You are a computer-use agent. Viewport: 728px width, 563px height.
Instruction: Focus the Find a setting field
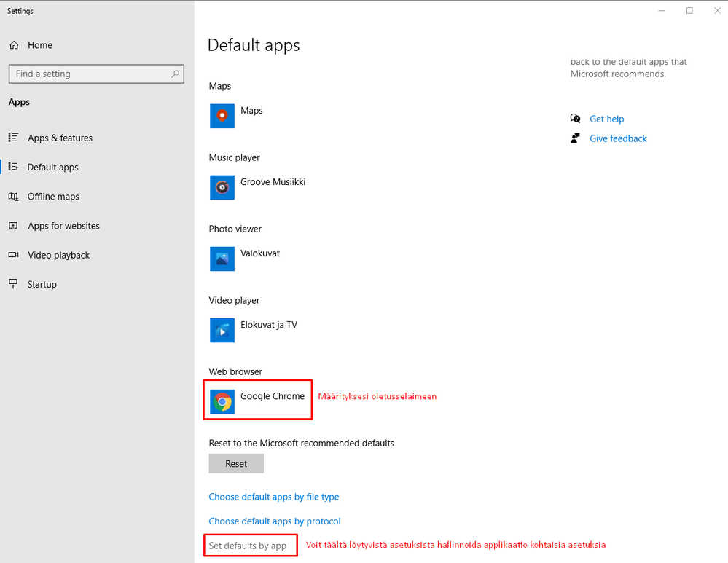[x=96, y=74]
